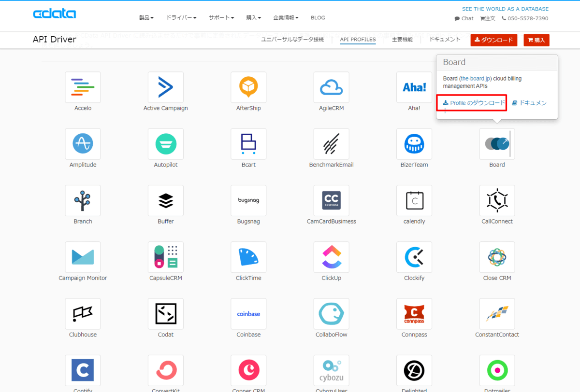Open the 購入 dropdown menu

tap(254, 18)
